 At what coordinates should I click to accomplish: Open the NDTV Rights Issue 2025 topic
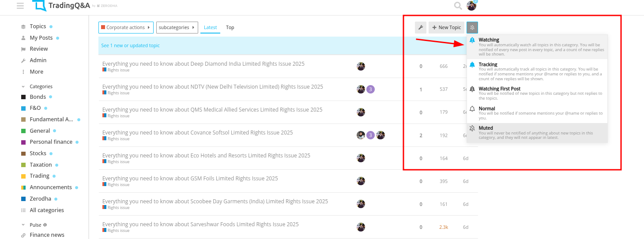pyautogui.click(x=212, y=87)
